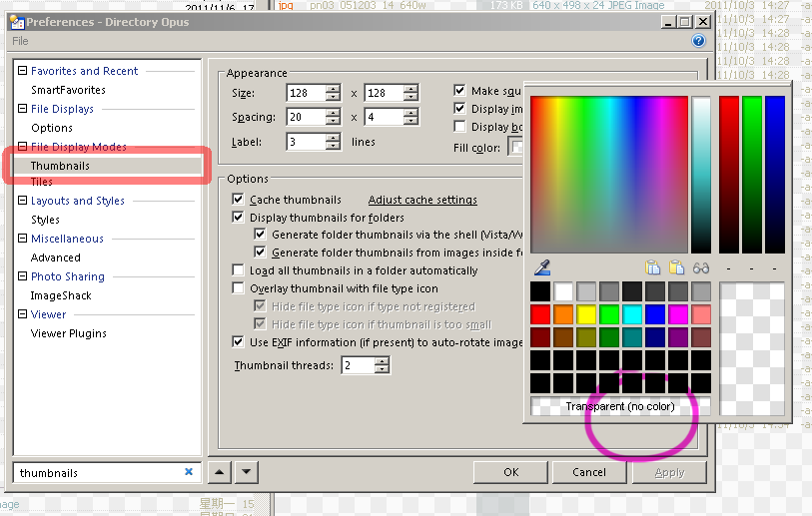The image size is (812, 516).
Task: Adjust the blue channel slider
Action: click(x=775, y=175)
